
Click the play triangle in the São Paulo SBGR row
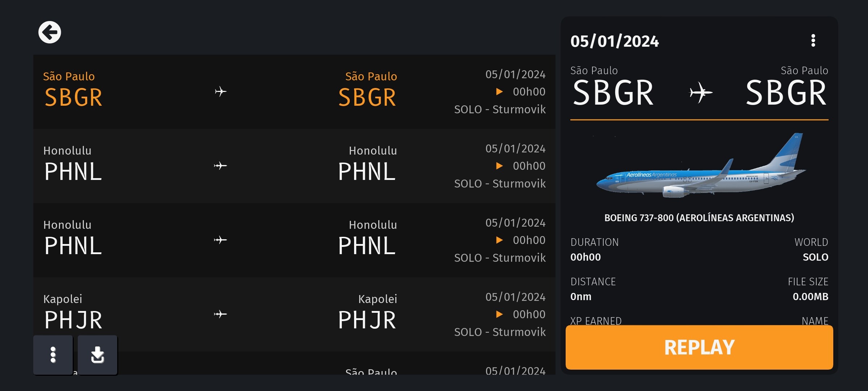(499, 92)
